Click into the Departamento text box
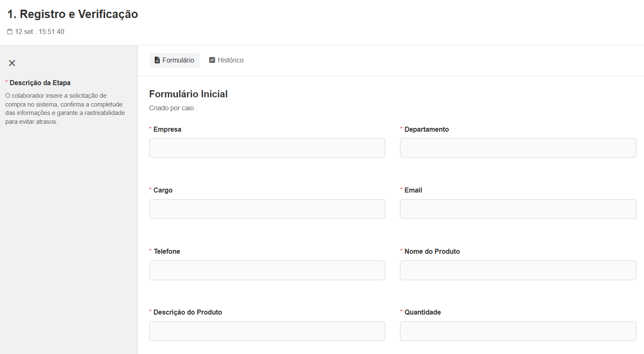Image resolution: width=644 pixels, height=354 pixels. pyautogui.click(x=518, y=148)
